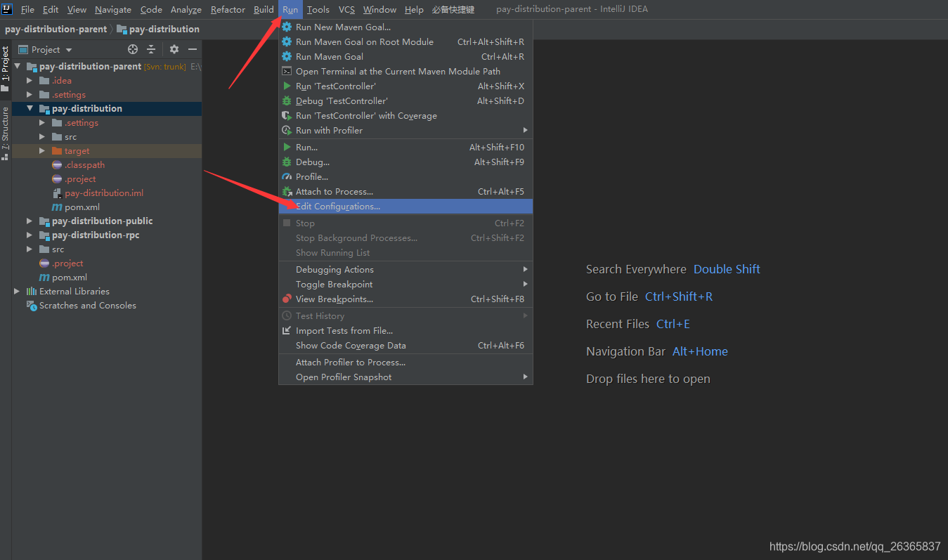
Task: Click the IntelliJ IDEA logo icon
Action: coord(7,9)
